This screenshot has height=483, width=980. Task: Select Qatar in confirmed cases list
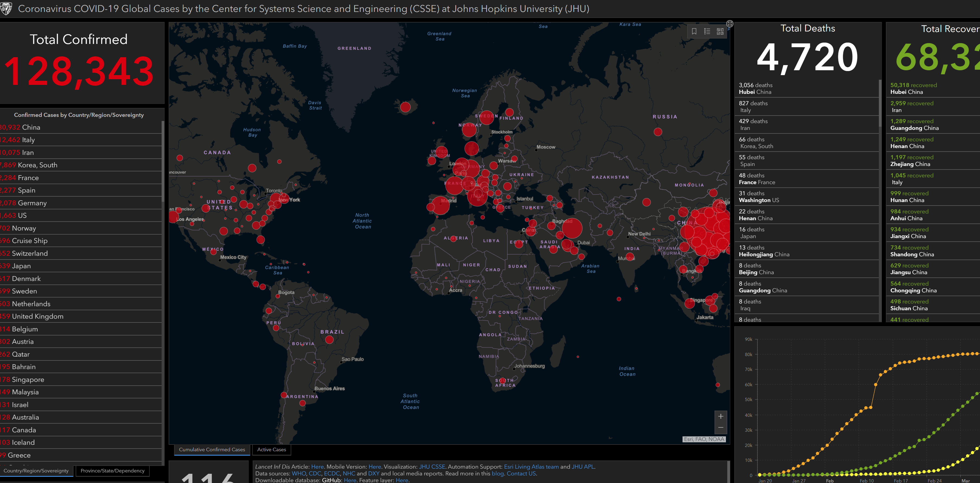(81, 354)
